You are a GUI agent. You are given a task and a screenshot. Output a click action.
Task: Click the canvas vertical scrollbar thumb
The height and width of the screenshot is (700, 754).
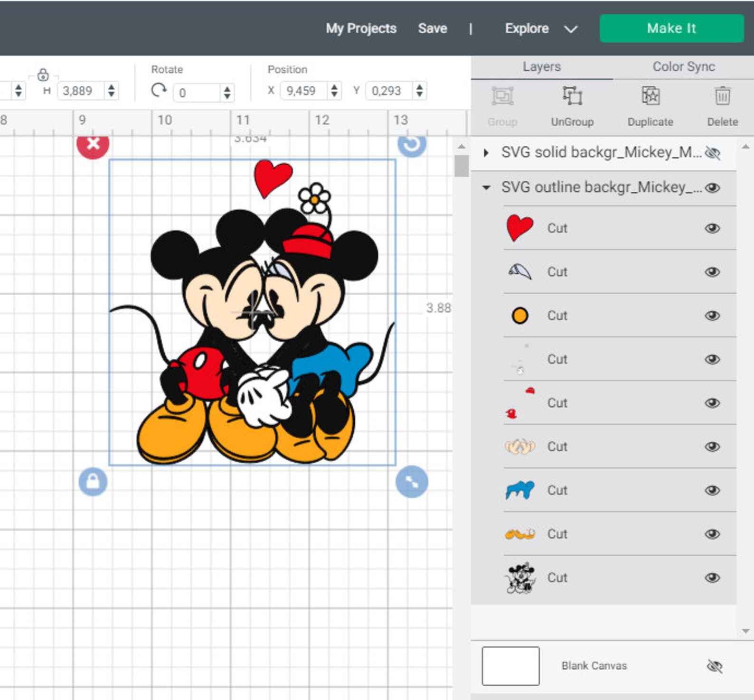tap(461, 166)
